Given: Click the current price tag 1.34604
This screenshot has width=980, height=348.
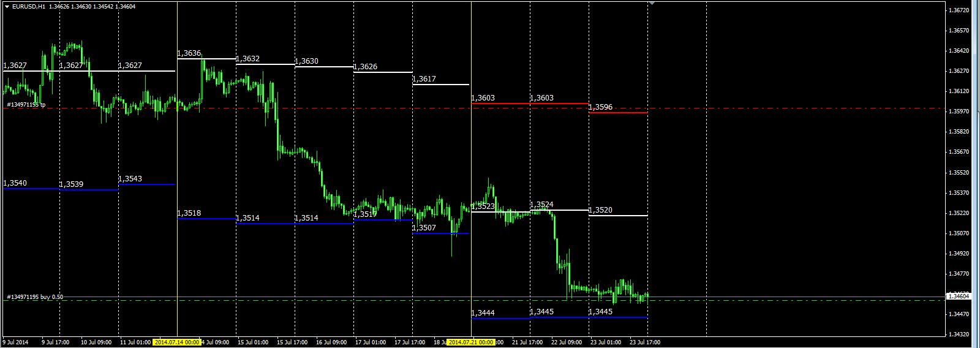Looking at the screenshot, I should tap(959, 296).
